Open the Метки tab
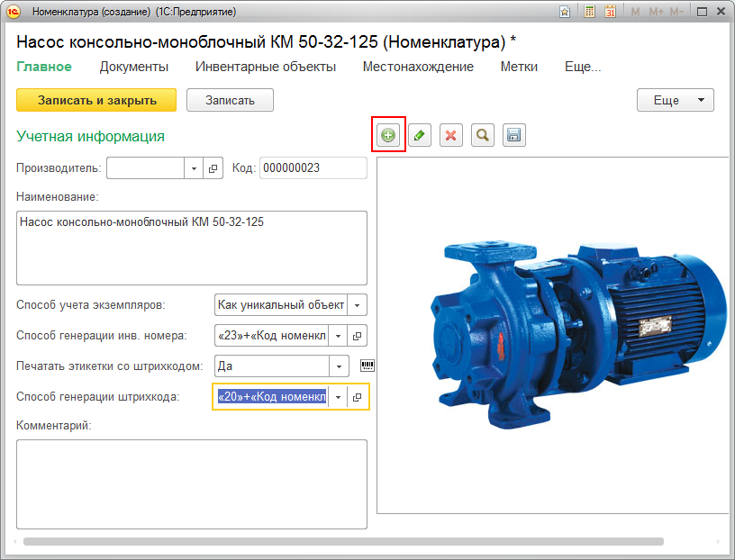 pyautogui.click(x=519, y=67)
